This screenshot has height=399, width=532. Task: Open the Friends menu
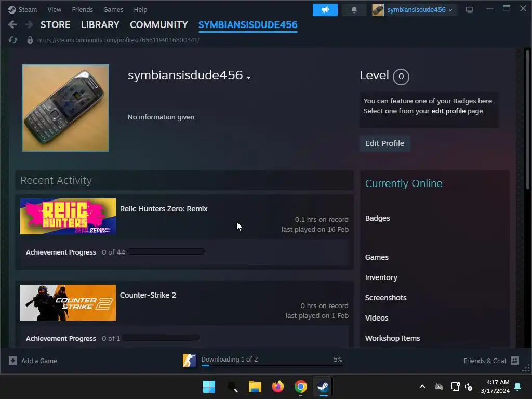(x=83, y=9)
